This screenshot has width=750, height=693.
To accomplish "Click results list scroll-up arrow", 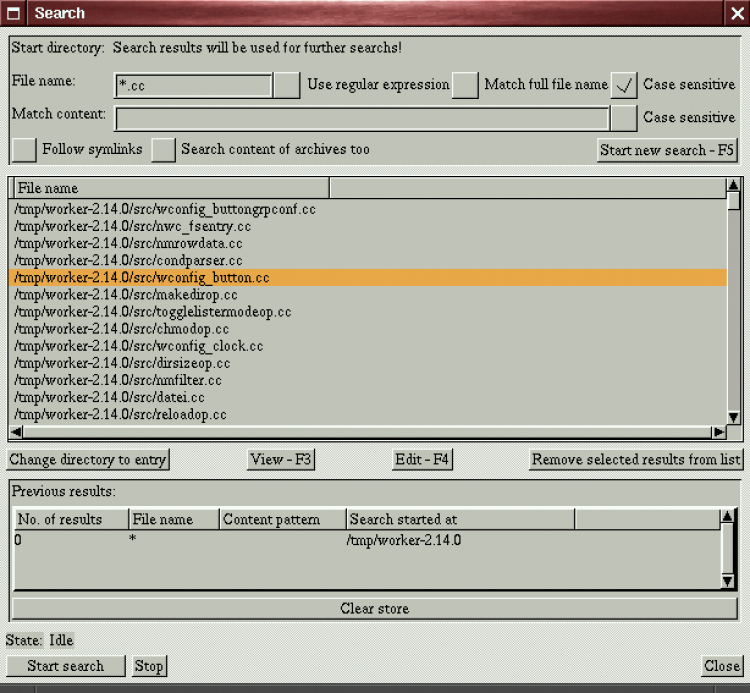I will point(733,185).
